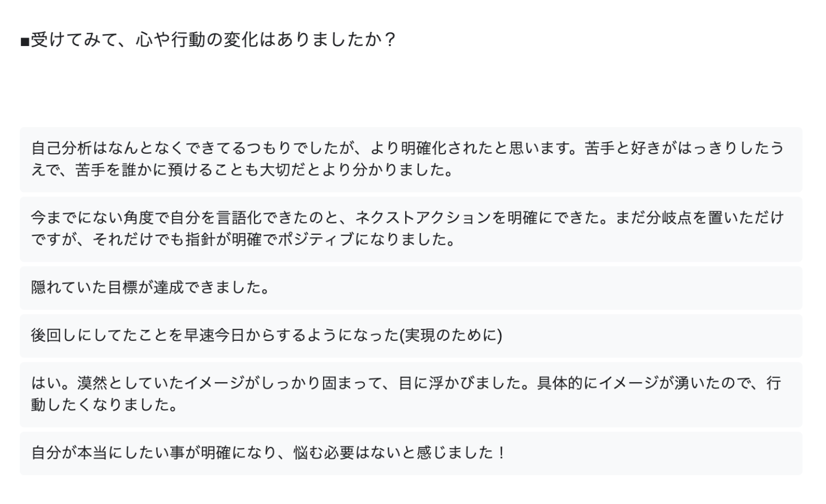Click the heading about 心や行動の変化
Image resolution: width=826 pixels, height=504 pixels.
(209, 40)
